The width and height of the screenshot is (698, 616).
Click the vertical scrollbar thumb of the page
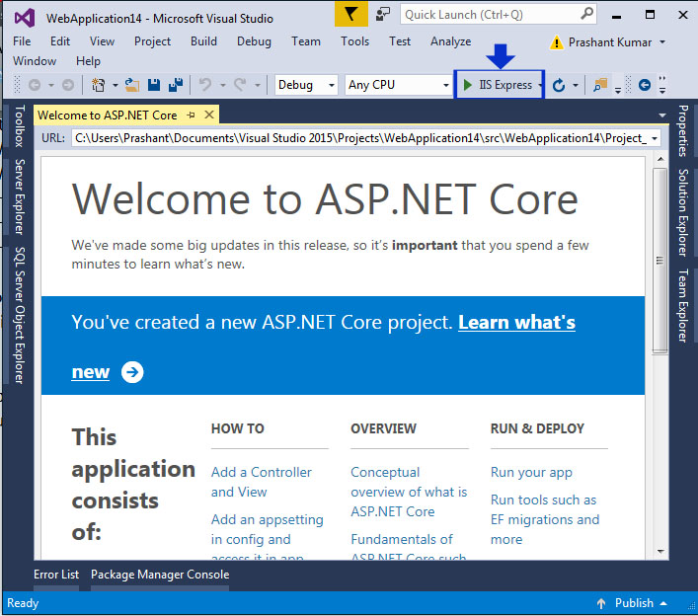pyautogui.click(x=659, y=261)
